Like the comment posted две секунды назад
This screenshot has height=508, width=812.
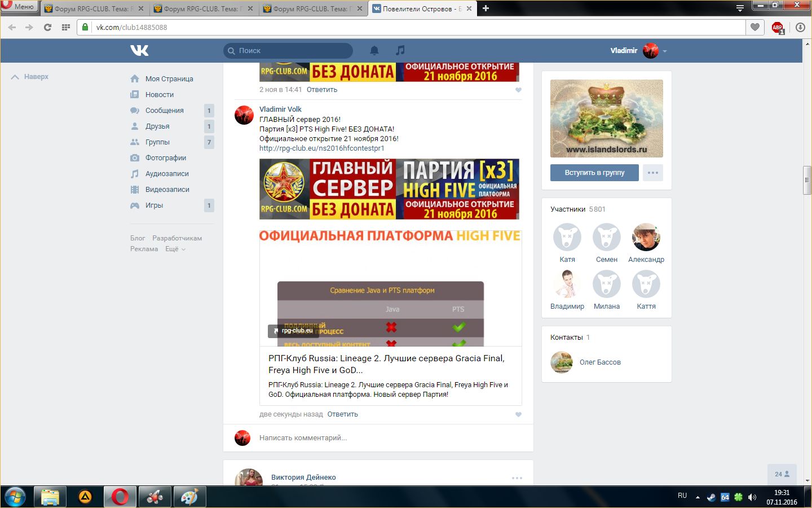coord(518,415)
